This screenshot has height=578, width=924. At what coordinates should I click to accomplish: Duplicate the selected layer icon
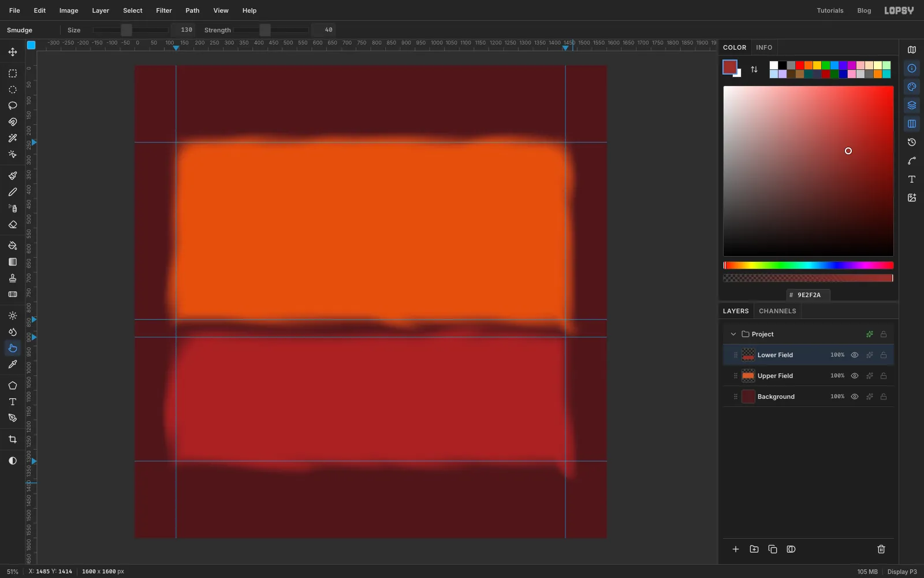(773, 549)
